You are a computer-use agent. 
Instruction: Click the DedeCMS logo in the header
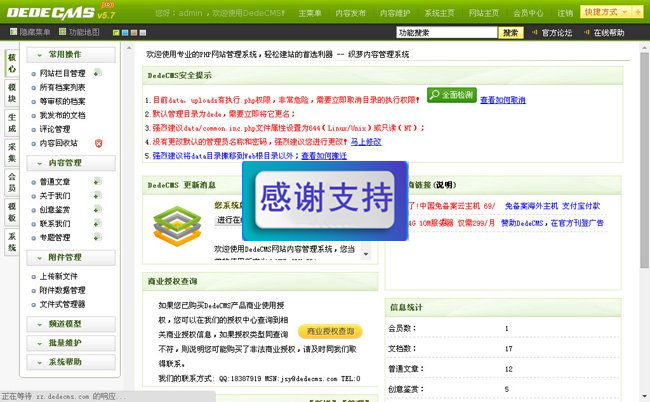61,12
